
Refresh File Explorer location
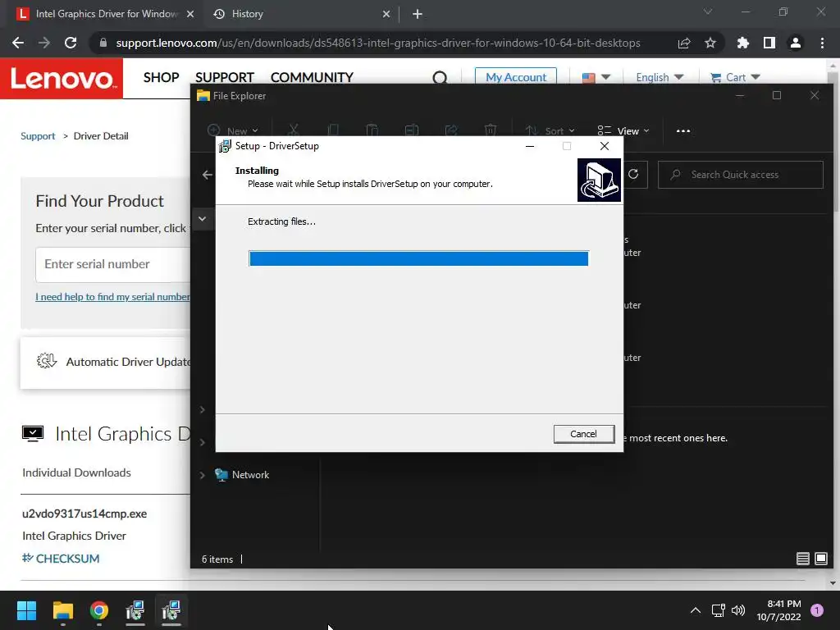633,175
